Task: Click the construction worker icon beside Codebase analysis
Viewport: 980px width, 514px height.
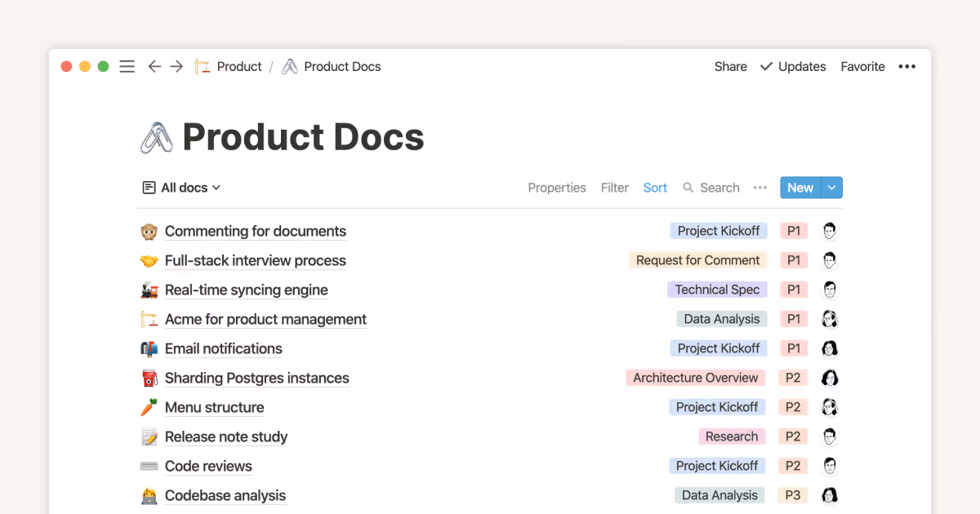Action: 149,495
